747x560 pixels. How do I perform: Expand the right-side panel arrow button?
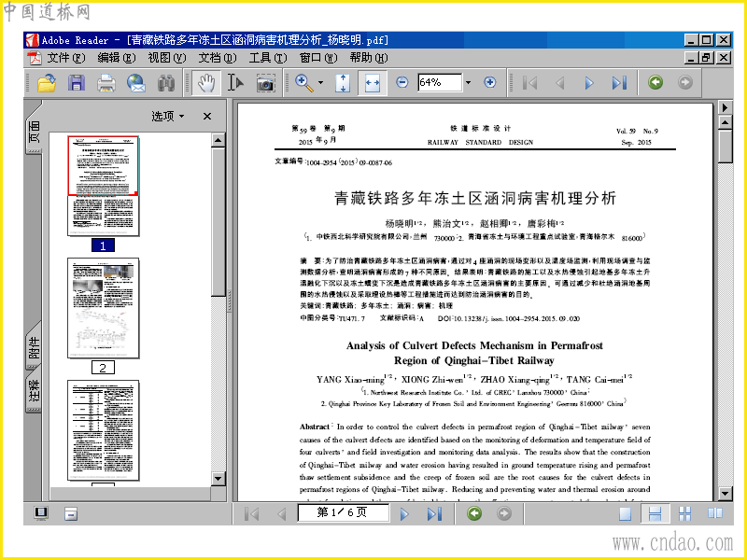coord(726,107)
